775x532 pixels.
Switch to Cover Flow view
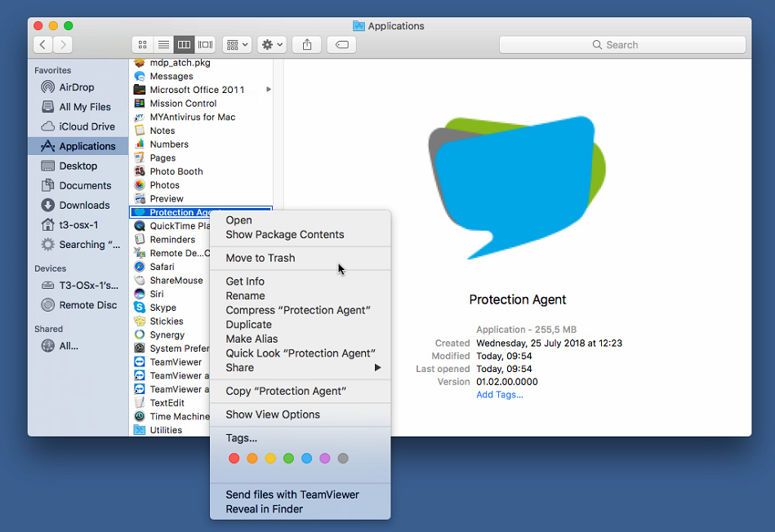pyautogui.click(x=205, y=44)
